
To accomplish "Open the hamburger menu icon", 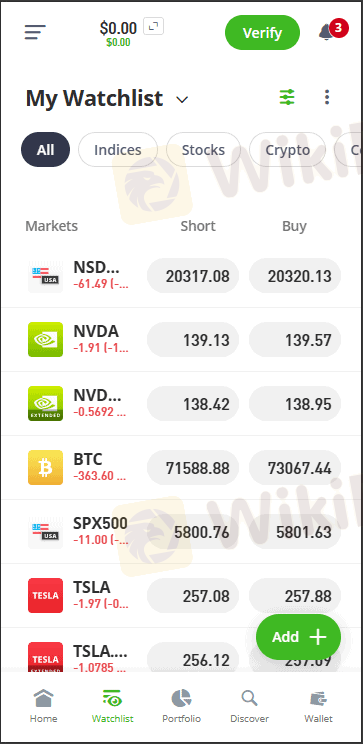I will coord(35,32).
